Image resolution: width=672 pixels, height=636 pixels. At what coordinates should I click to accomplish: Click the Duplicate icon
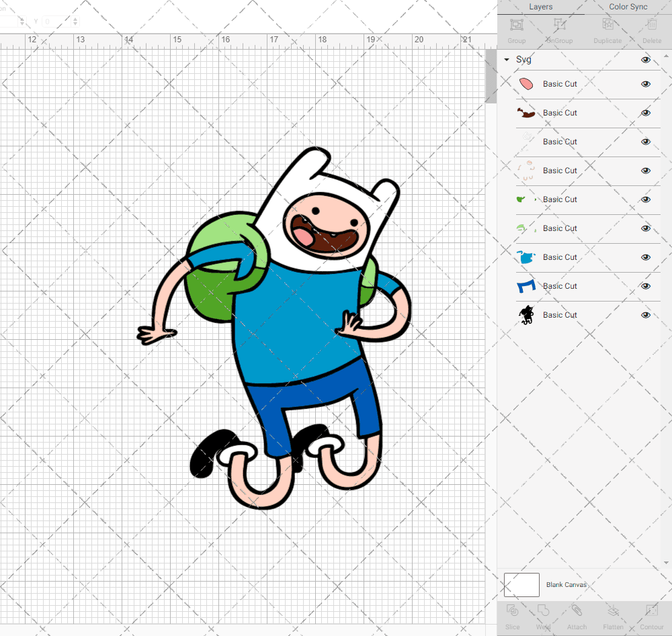coord(607,25)
